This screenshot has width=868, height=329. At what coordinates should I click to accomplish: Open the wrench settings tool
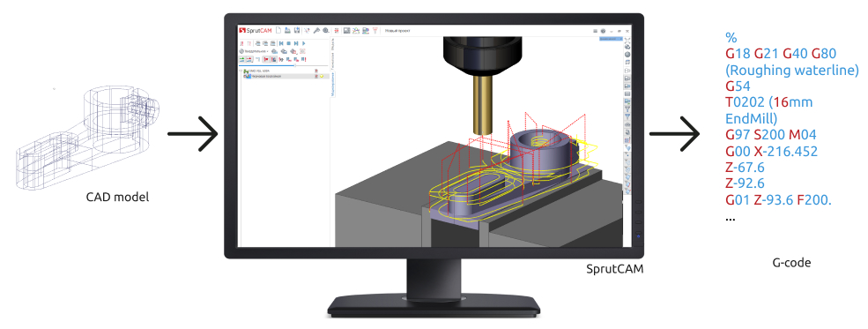(x=316, y=31)
